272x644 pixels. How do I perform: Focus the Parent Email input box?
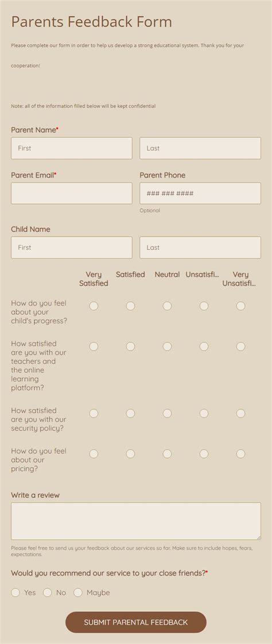click(x=71, y=194)
